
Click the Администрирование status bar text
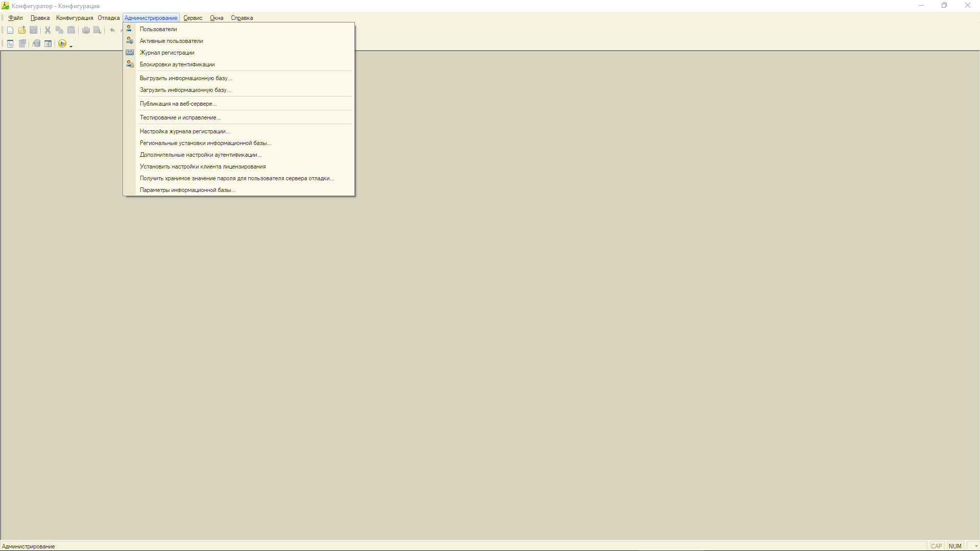click(29, 546)
